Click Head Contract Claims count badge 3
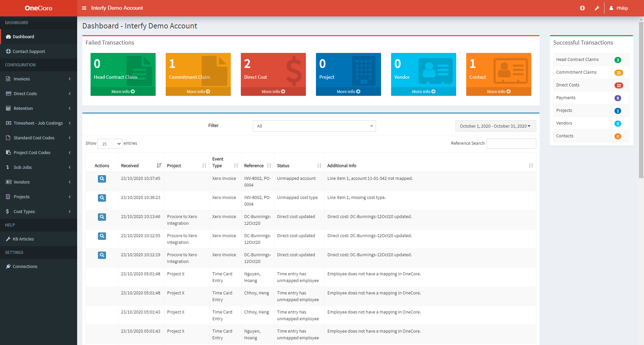 (x=618, y=60)
